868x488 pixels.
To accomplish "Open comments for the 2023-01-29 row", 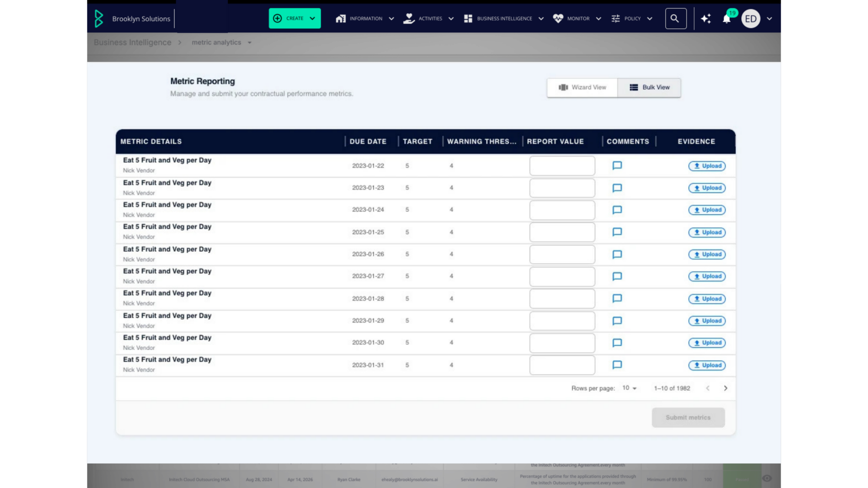I will pos(617,321).
